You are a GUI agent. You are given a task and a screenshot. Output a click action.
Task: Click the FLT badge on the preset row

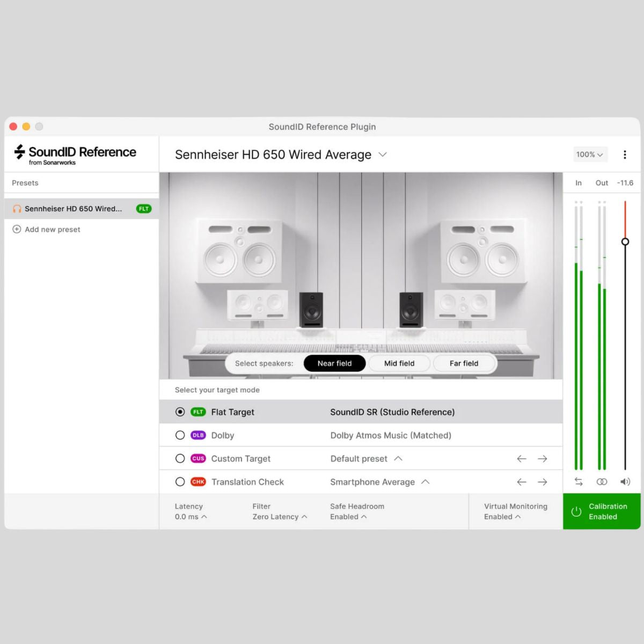(144, 209)
